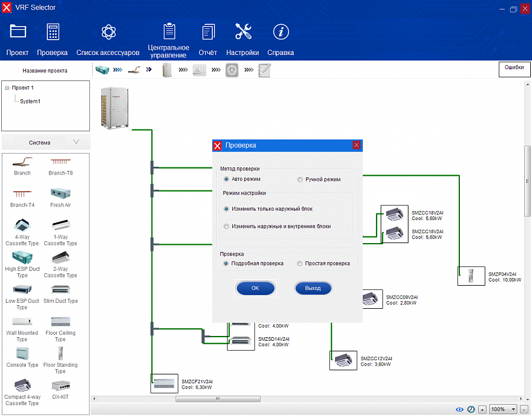
Task: Select the Ручной режим radio button
Action: [x=300, y=179]
